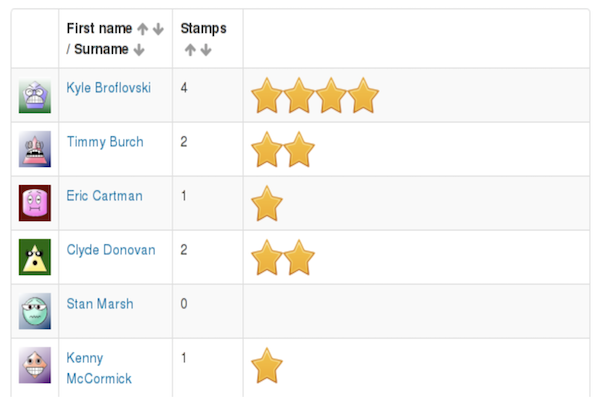
Task: Open Eric Cartman's profile link
Action: coord(104,196)
